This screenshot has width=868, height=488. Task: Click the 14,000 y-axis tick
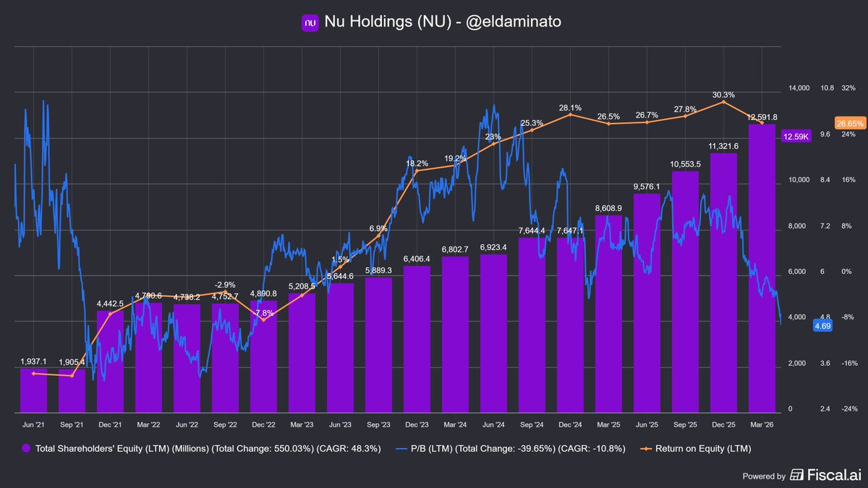[799, 88]
